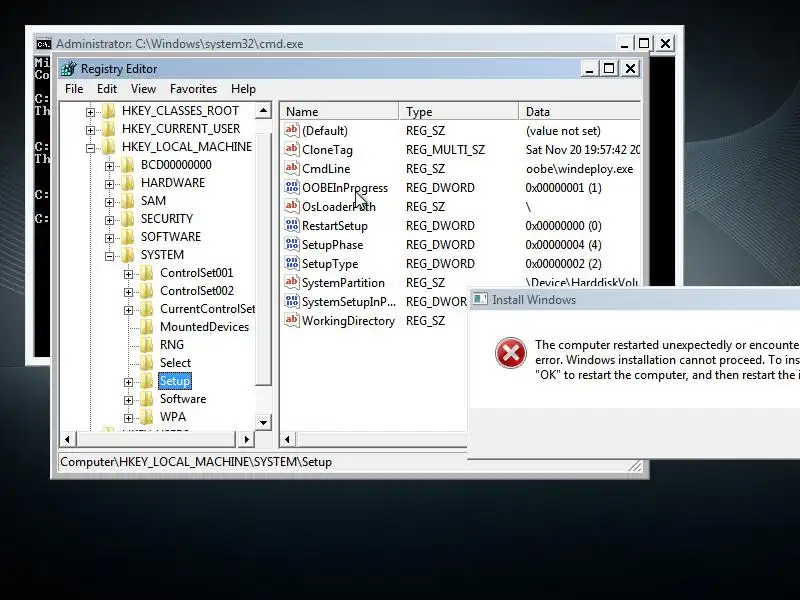The height and width of the screenshot is (600, 800).
Task: Sort values by the Data column header
Action: (x=580, y=111)
